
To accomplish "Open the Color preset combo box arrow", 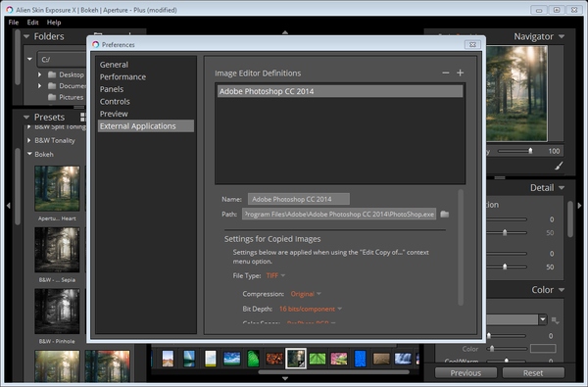I will tap(543, 319).
